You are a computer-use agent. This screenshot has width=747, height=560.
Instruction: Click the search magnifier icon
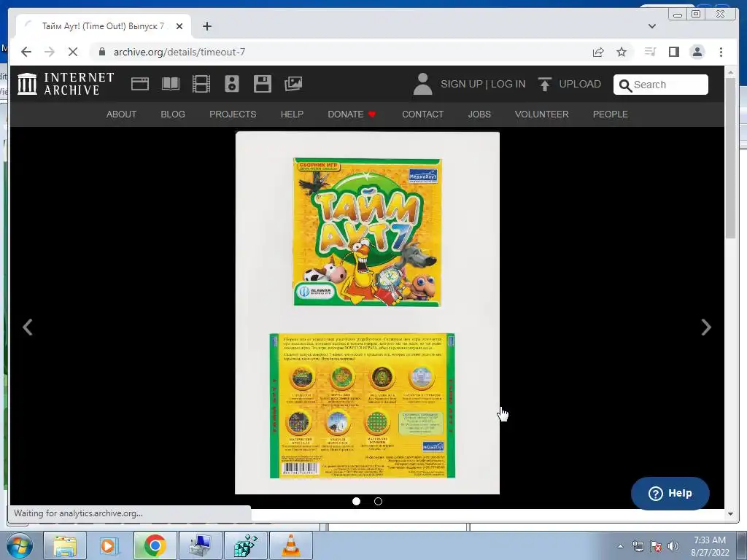pos(625,85)
